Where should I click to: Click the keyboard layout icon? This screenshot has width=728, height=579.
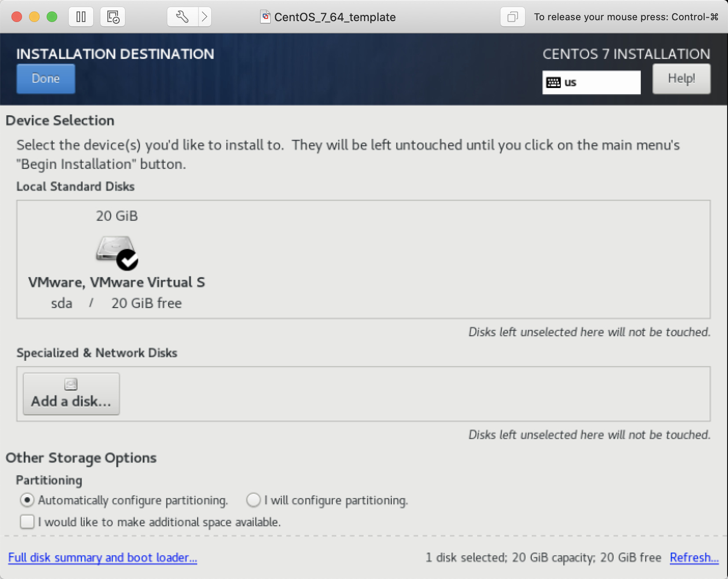(553, 82)
